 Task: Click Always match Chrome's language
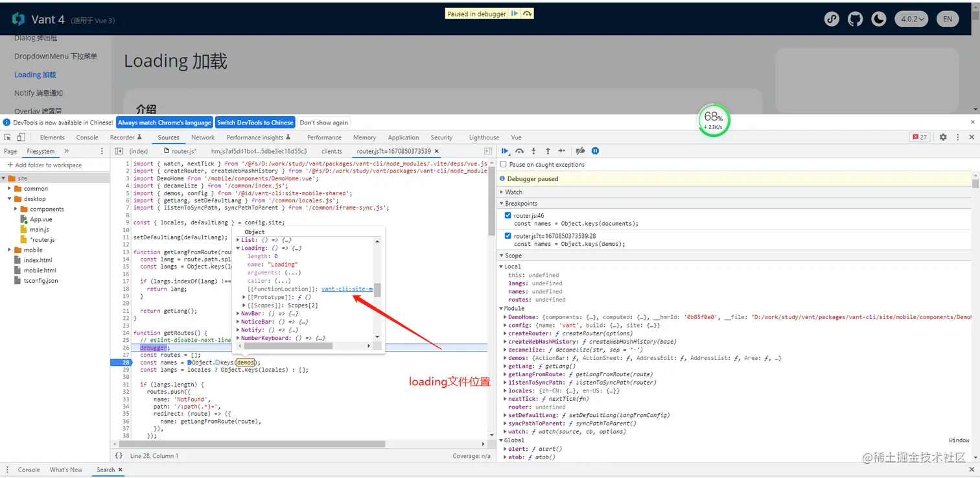[165, 123]
